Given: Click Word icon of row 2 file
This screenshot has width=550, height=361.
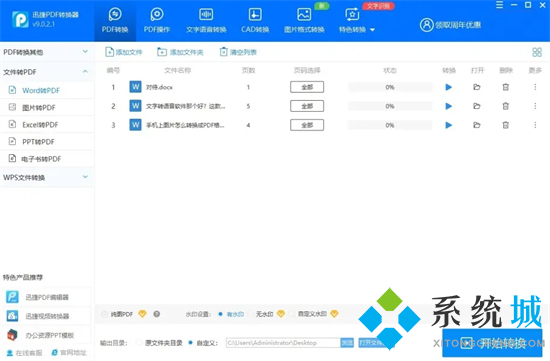Looking at the screenshot, I should (135, 106).
